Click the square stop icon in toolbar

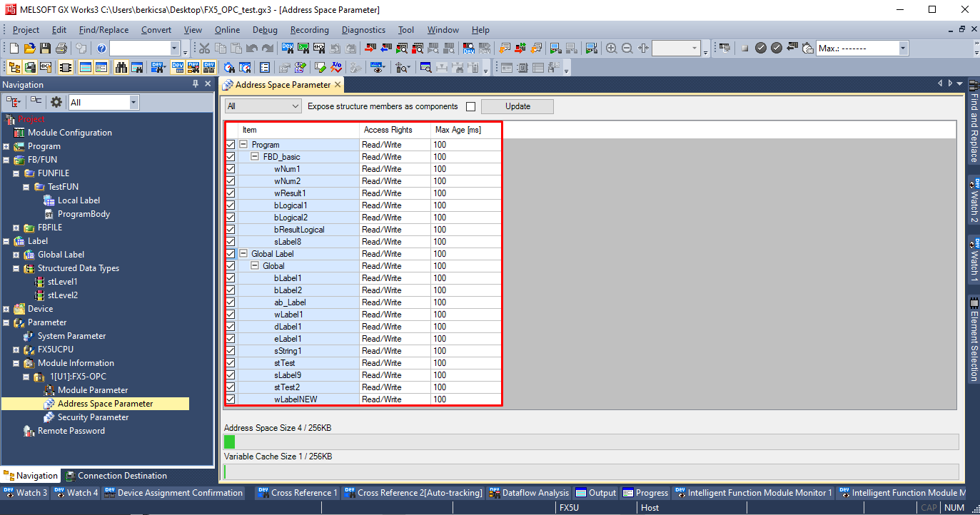(x=744, y=48)
